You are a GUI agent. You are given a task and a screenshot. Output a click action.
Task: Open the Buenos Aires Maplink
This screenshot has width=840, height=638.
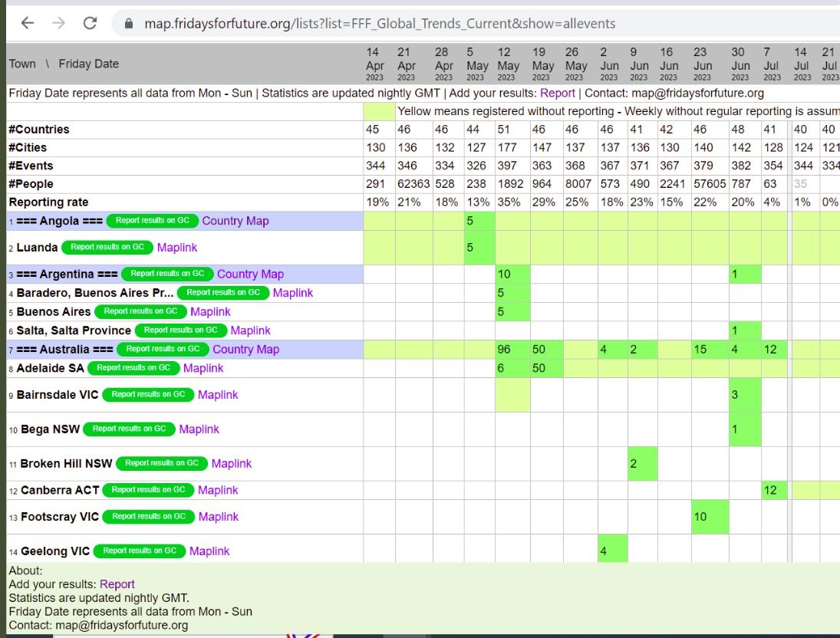(210, 312)
